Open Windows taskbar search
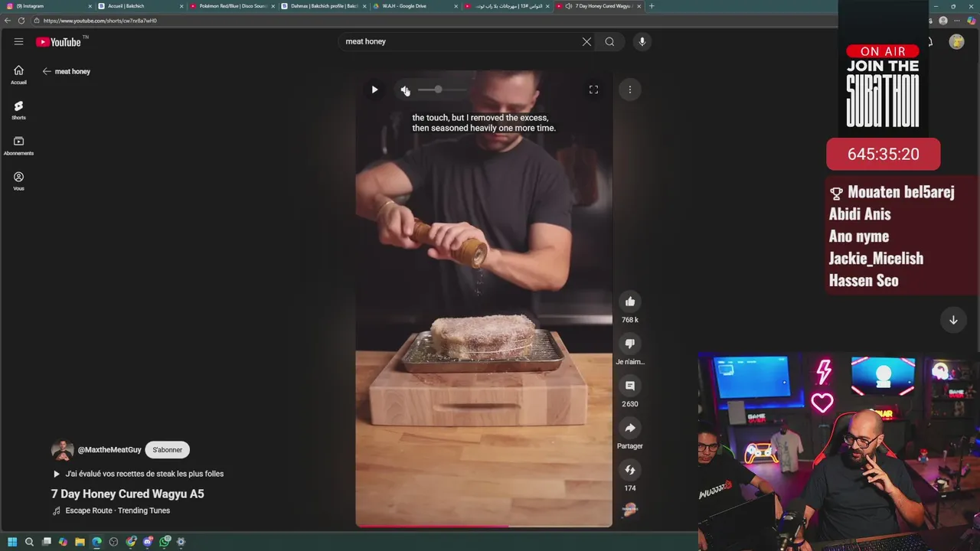The image size is (980, 551). (x=29, y=542)
